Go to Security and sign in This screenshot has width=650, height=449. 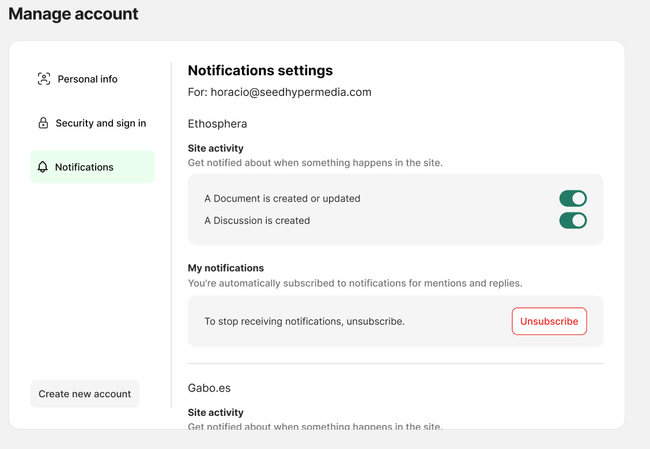(100, 123)
